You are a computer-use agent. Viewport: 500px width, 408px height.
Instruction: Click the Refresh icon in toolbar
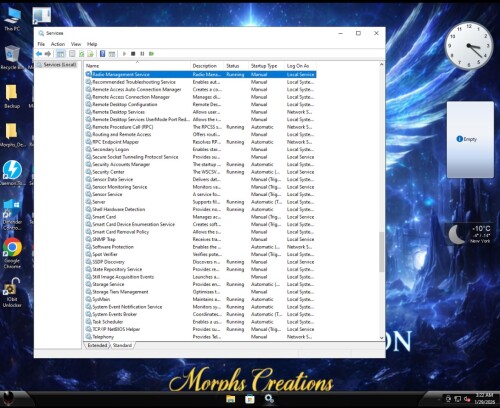pyautogui.click(x=81, y=54)
